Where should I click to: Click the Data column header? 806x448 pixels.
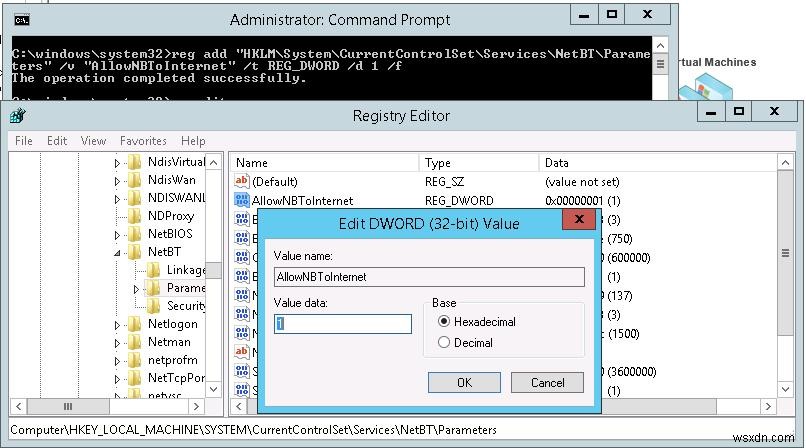pos(658,163)
